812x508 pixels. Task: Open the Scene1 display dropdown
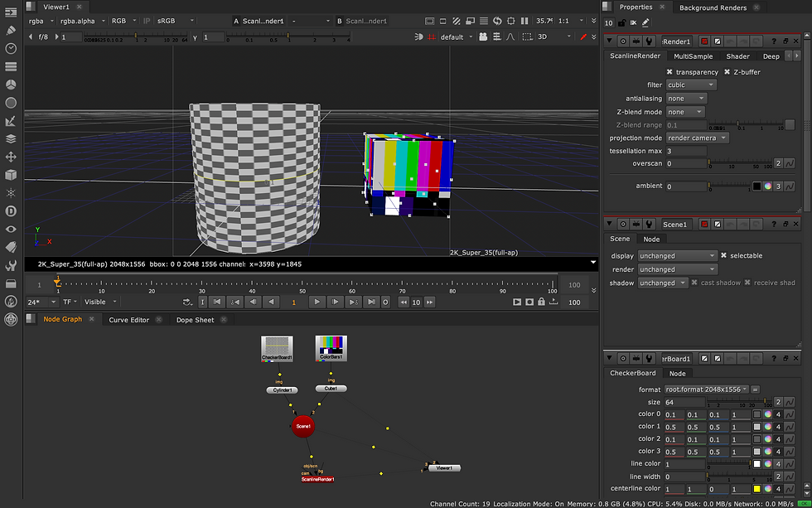coord(678,256)
